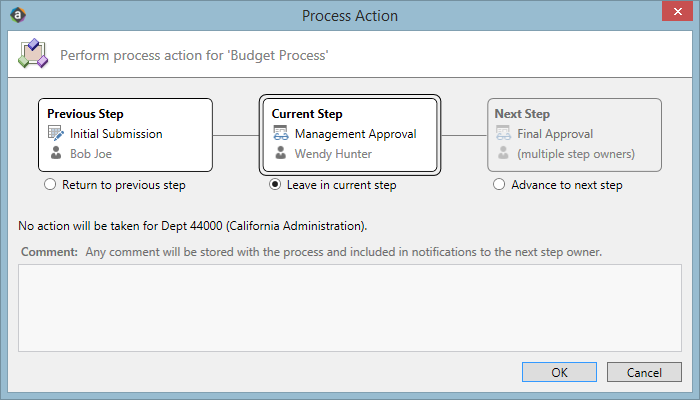
Task: Click the Previous Step box
Action: (x=125, y=134)
